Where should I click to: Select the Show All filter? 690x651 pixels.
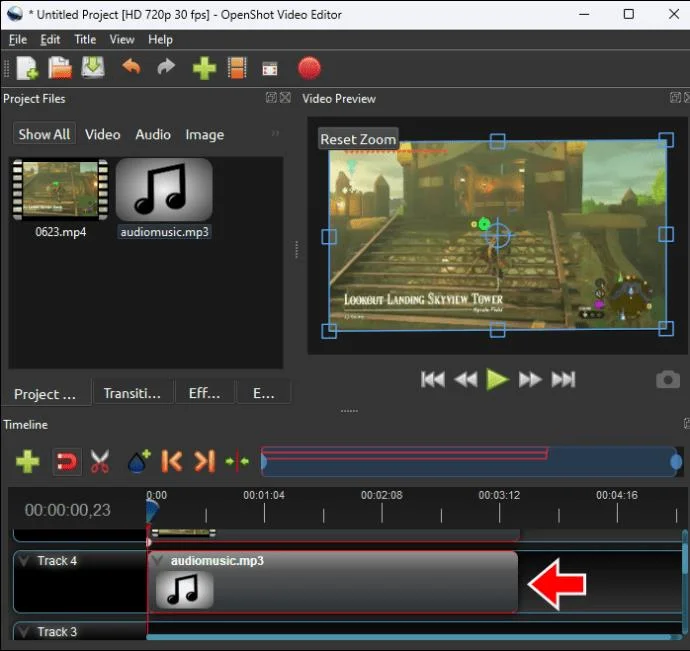pos(44,134)
